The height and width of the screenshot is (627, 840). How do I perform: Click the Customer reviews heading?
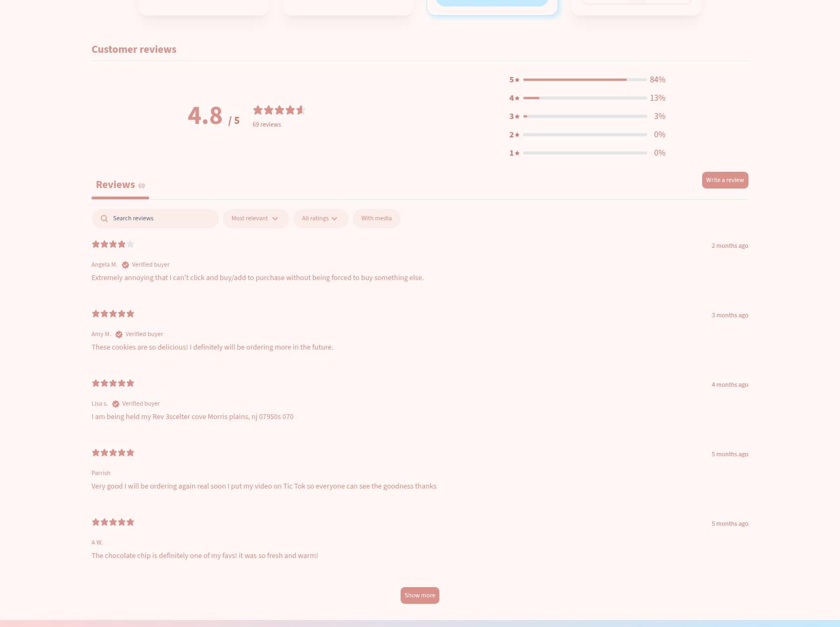click(x=134, y=49)
